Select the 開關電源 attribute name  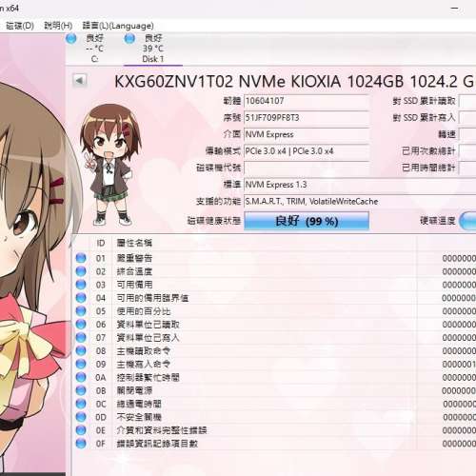pyautogui.click(x=134, y=390)
